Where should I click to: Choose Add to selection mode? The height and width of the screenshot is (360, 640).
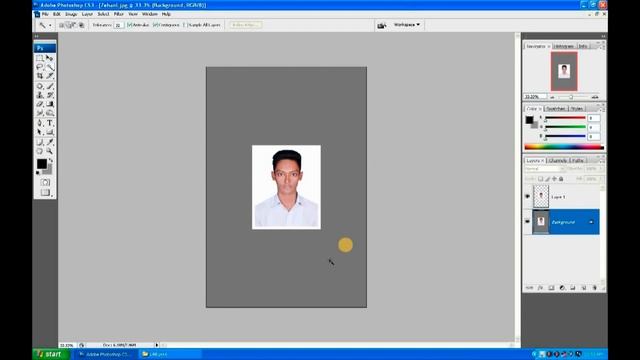(x=68, y=25)
